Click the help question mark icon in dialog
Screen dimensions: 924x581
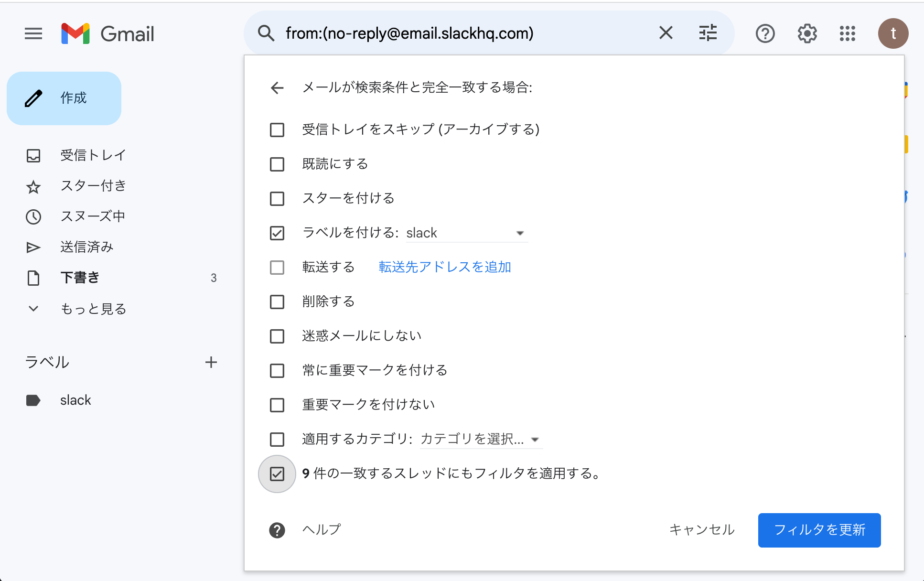(277, 530)
